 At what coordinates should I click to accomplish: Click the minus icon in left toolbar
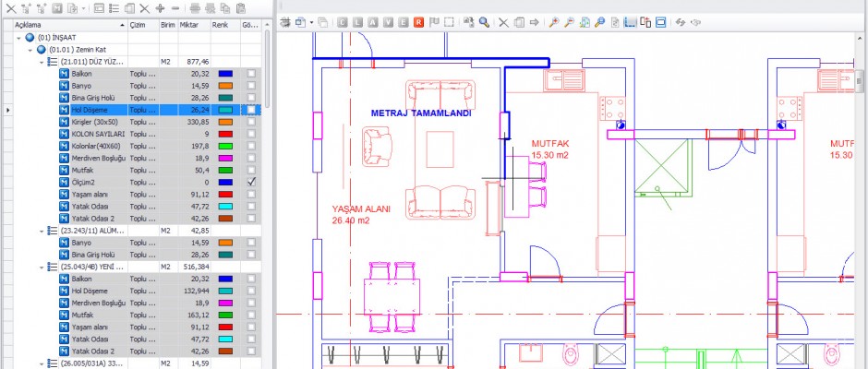(x=175, y=7)
